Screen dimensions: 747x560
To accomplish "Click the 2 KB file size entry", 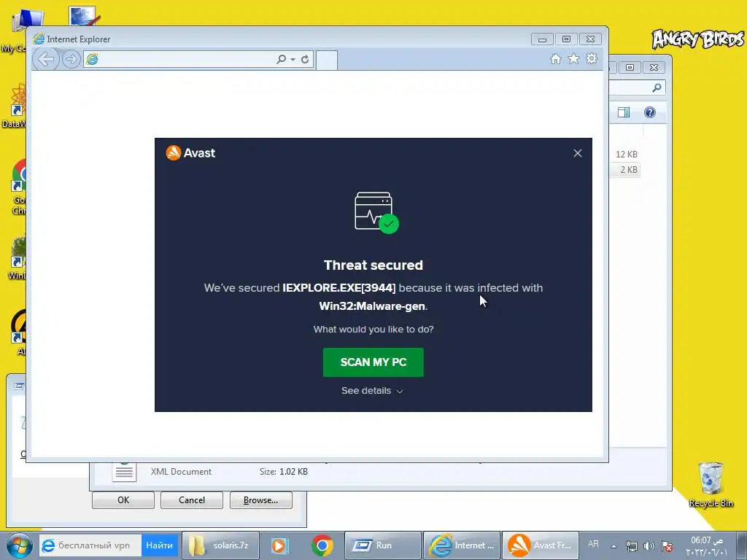I will tap(628, 169).
